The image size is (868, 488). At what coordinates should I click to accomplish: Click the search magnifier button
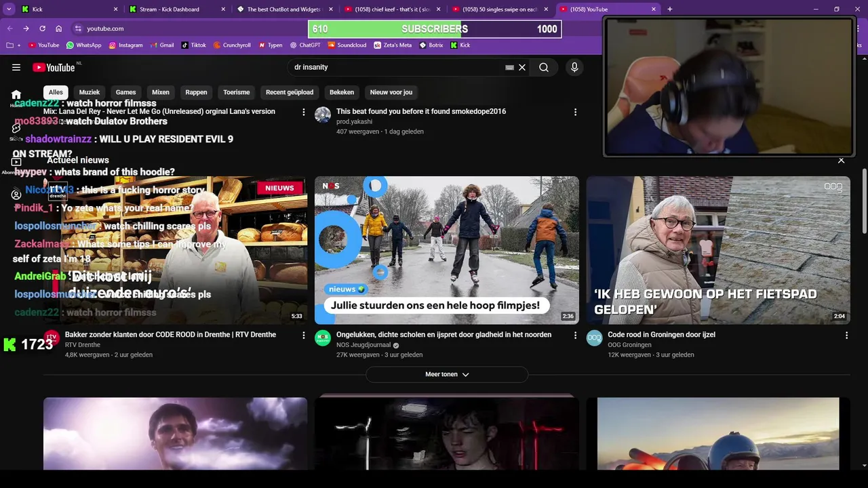click(x=544, y=67)
